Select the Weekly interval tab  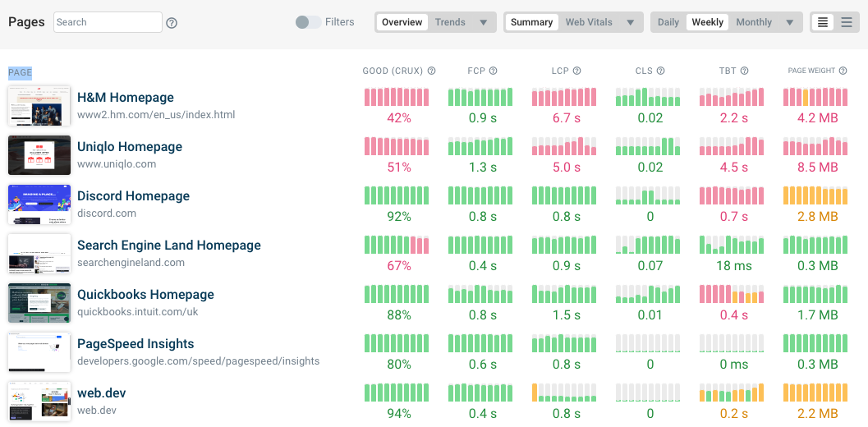click(708, 22)
